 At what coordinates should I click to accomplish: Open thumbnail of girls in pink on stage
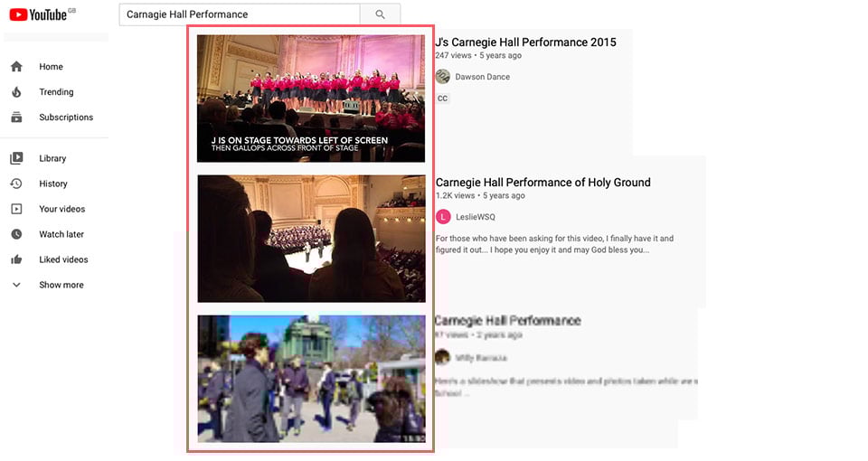click(x=311, y=99)
